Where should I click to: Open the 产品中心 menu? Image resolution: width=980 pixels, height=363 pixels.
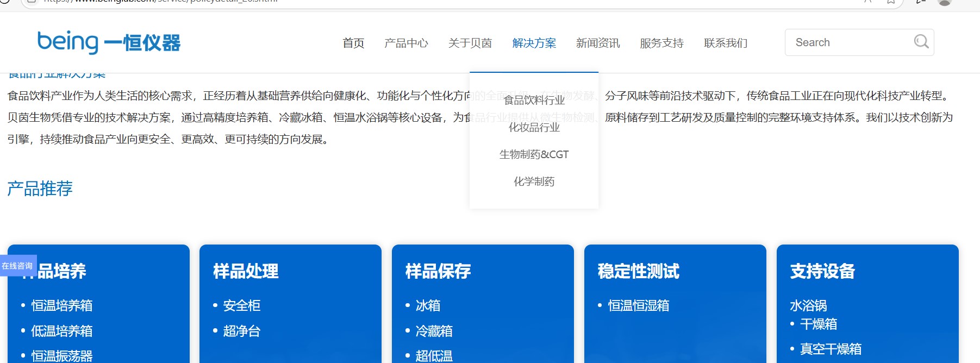coord(406,43)
